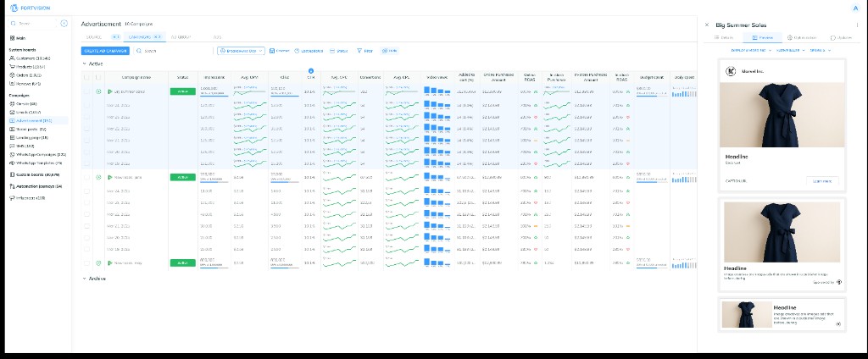Viewport: 868px width, 359px height.
Task: Click the Last updated toolbar button
Action: [309, 50]
